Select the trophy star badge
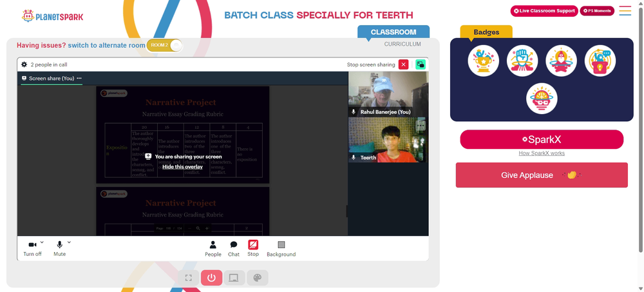This screenshot has height=292, width=644. [x=484, y=61]
